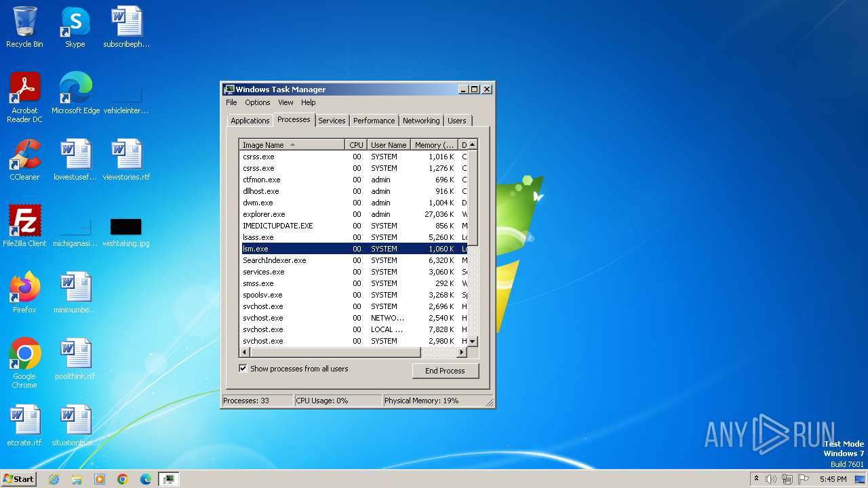The width and height of the screenshot is (868, 488).
Task: Sort by Image Name column header
Action: 292,145
